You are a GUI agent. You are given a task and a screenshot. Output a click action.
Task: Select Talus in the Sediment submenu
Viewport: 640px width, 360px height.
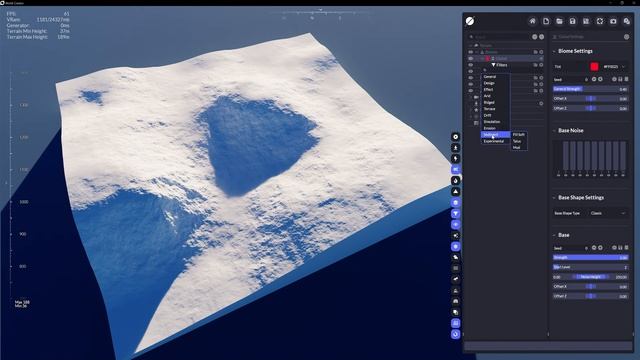pos(519,141)
